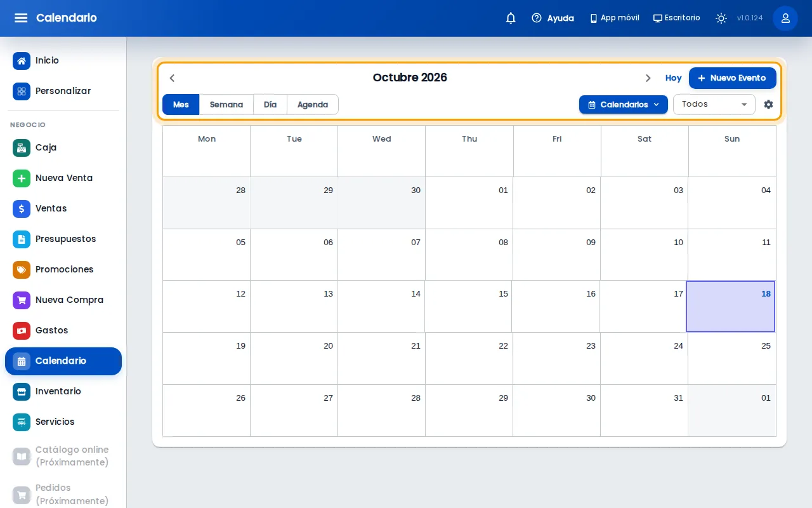Click the Ventas dollar icon

[22, 209]
